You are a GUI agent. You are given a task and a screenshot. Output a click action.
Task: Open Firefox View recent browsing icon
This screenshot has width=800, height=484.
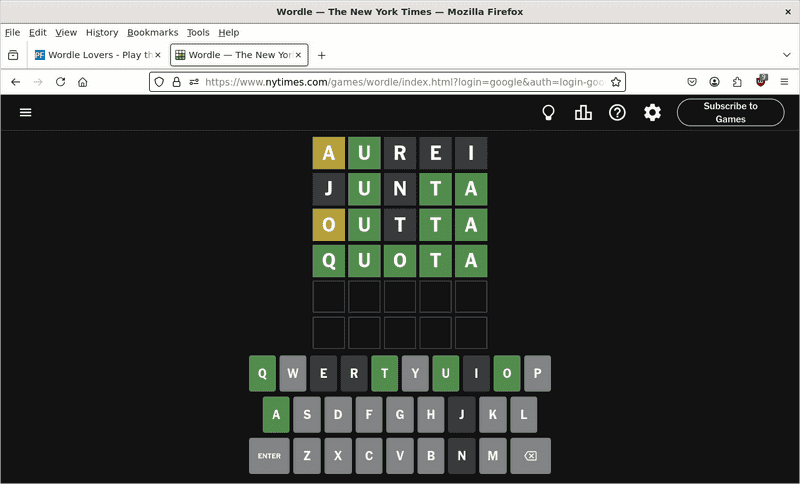pyautogui.click(x=13, y=55)
